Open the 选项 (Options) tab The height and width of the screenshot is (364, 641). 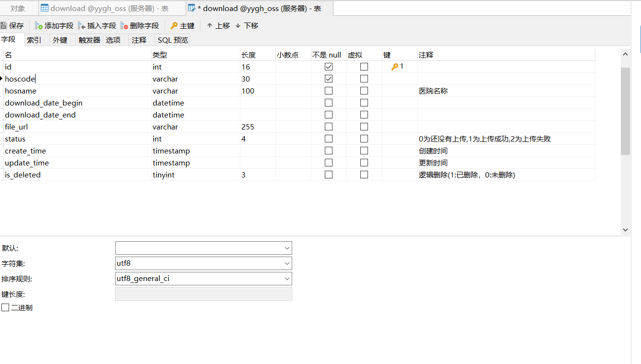114,40
